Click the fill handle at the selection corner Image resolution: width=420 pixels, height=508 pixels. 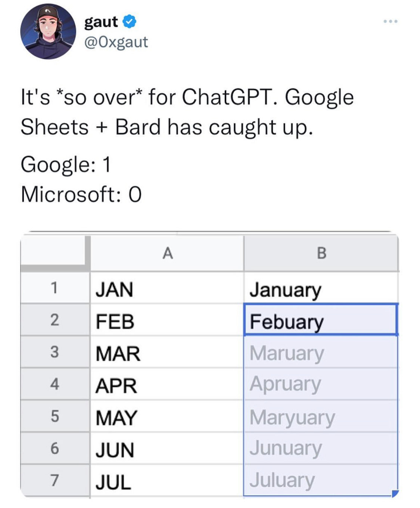(394, 492)
